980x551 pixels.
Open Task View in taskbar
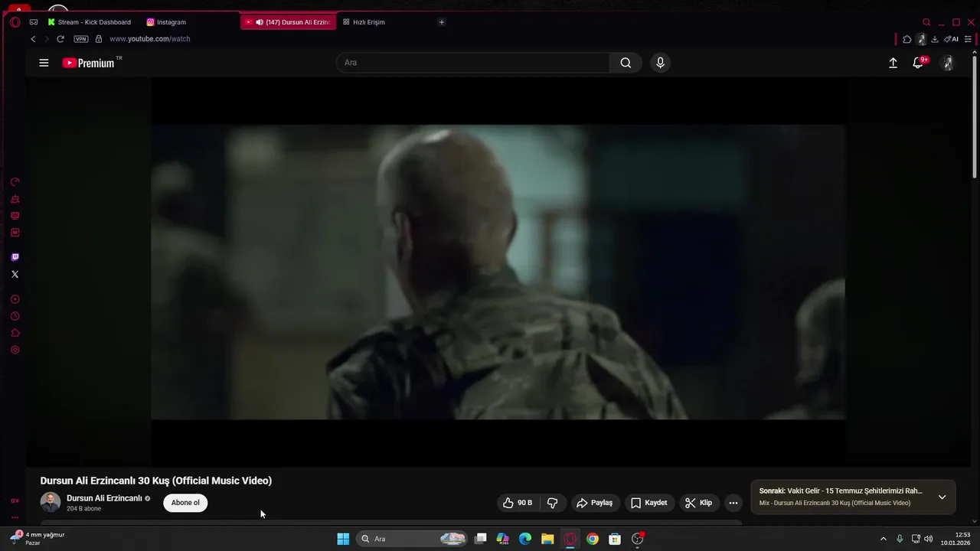pyautogui.click(x=481, y=539)
